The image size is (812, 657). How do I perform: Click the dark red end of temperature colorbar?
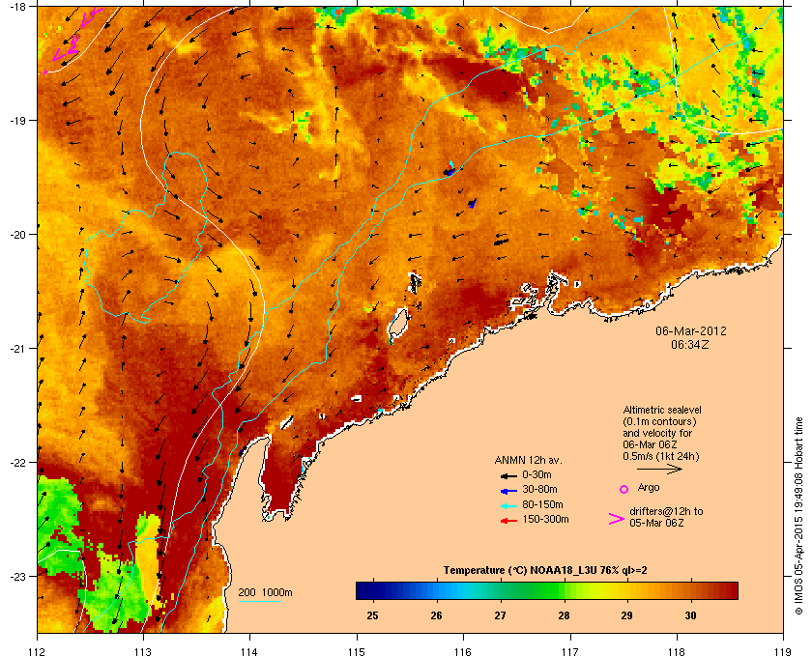tap(729, 590)
